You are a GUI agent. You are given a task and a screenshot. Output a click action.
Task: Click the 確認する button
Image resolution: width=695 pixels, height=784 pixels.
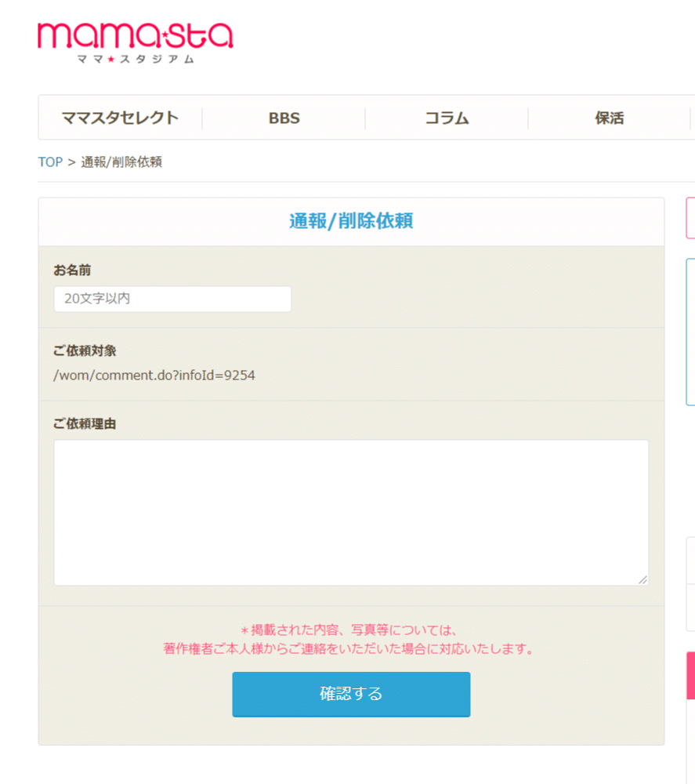pyautogui.click(x=351, y=694)
